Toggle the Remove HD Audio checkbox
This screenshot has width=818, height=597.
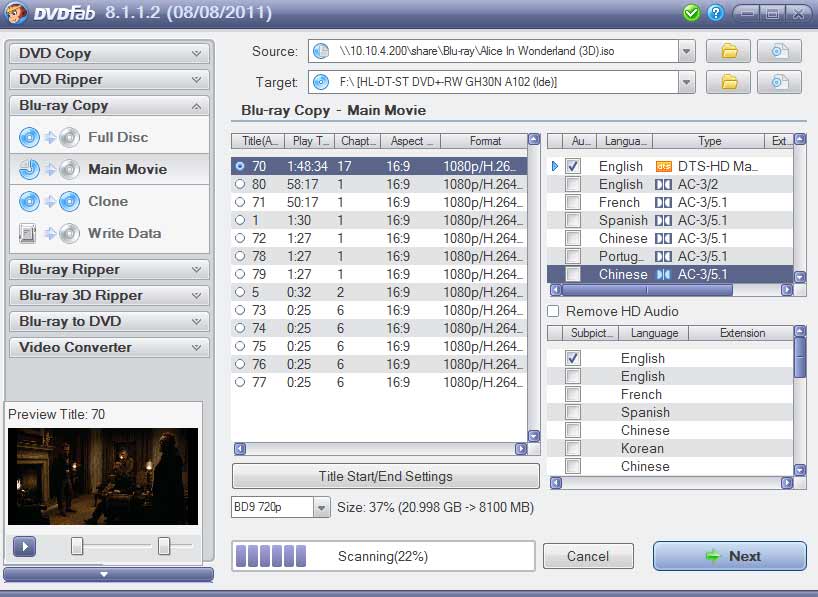tap(553, 311)
